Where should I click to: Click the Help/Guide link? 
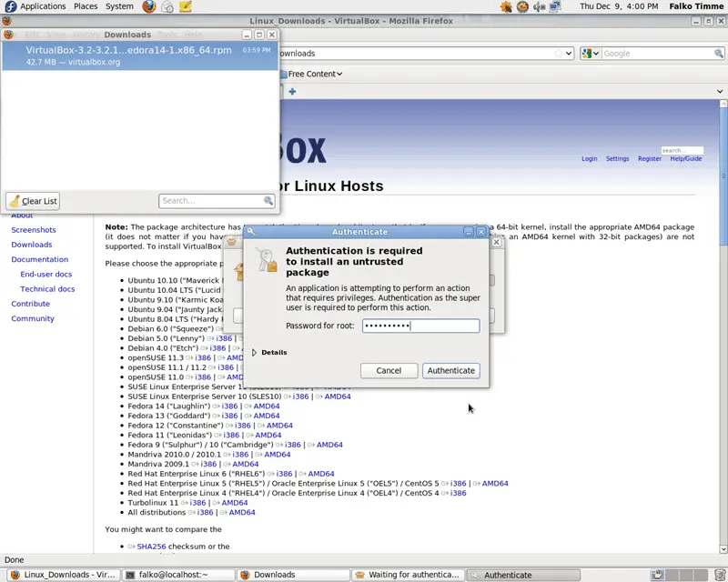click(686, 159)
